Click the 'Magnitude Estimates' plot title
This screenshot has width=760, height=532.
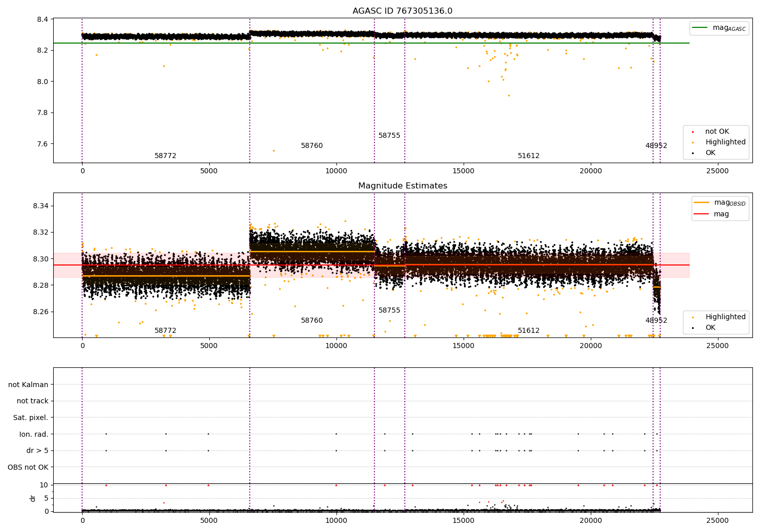pyautogui.click(x=402, y=186)
